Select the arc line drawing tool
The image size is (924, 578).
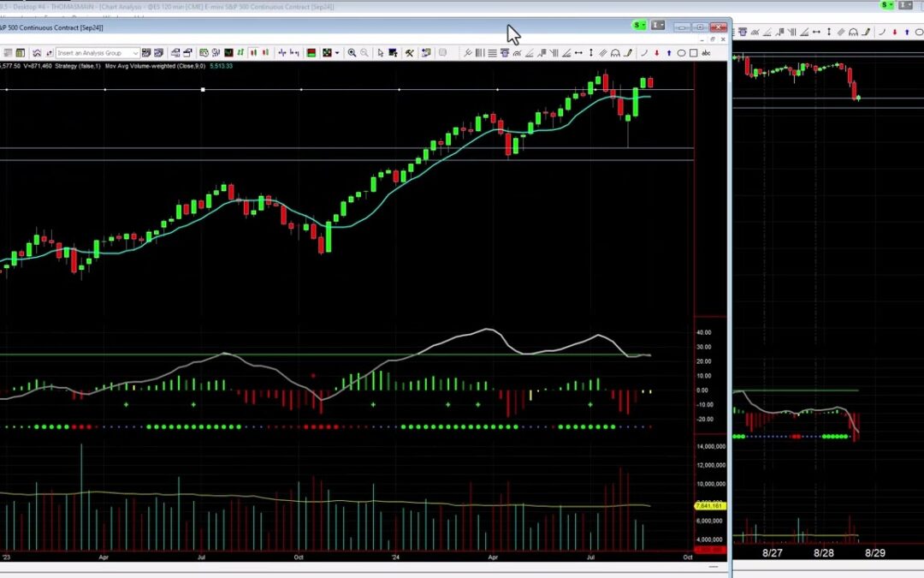(643, 53)
